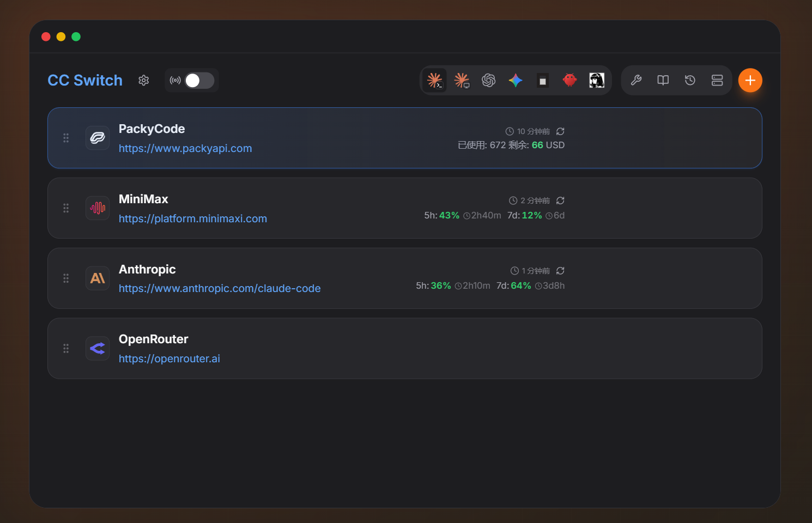The image size is (812, 523).
Task: Open the https://platform.minimaxi.com link
Action: [x=193, y=218]
